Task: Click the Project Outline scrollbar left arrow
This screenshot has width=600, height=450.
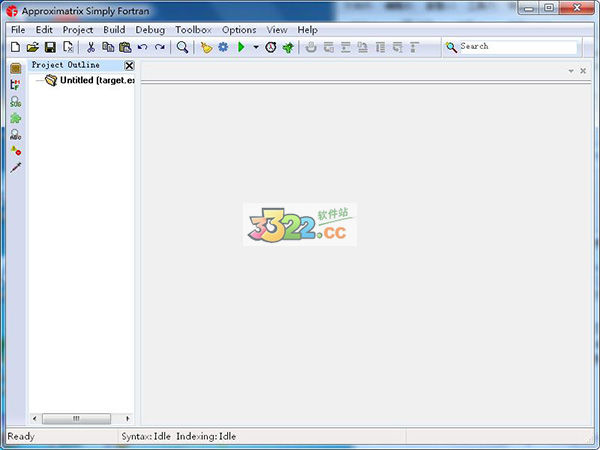Action: click(x=34, y=419)
